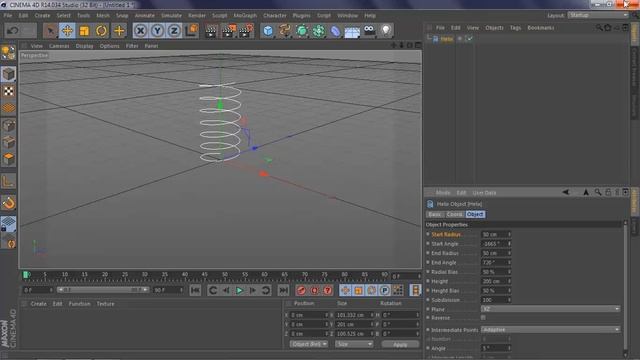Open Render to Picture Viewer clapboard icon
This screenshot has height=360, width=640.
[229, 31]
